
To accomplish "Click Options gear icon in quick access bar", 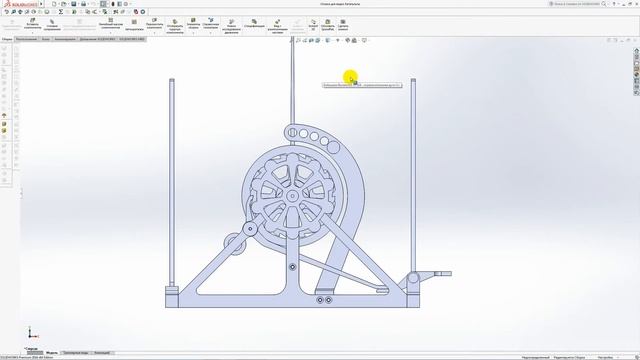I will click(126, 4).
